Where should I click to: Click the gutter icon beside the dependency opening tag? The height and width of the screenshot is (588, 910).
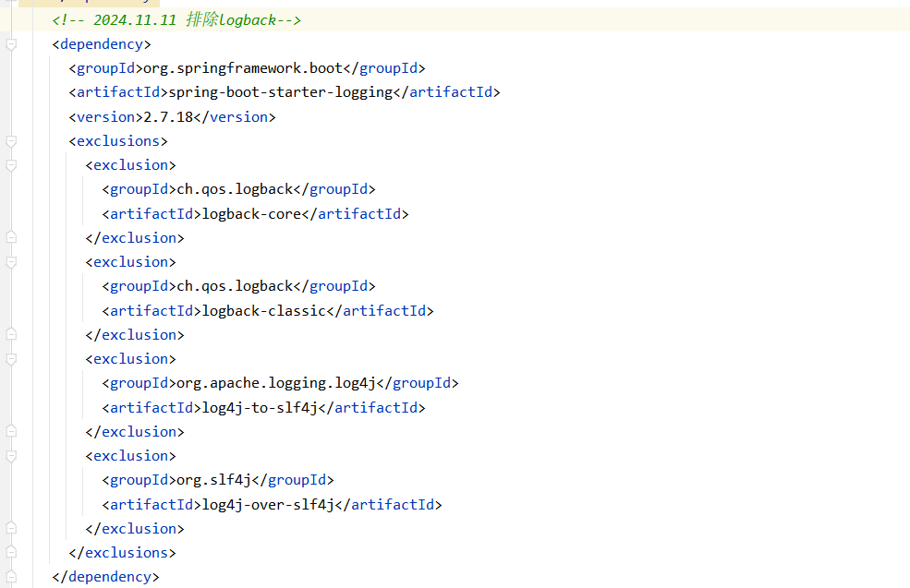[11, 43]
